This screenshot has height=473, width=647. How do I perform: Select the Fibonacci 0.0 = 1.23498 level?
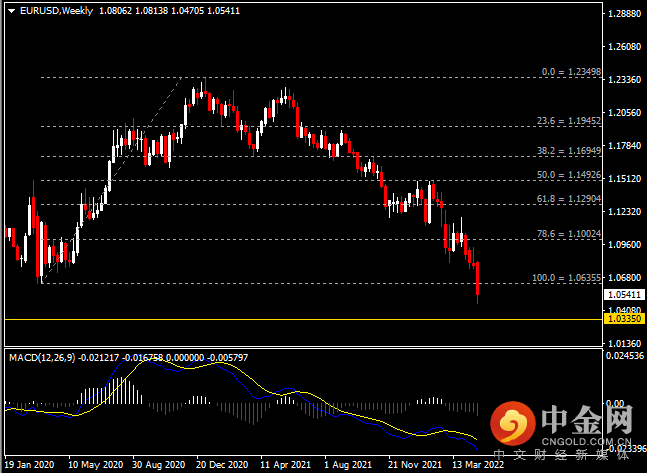571,72
